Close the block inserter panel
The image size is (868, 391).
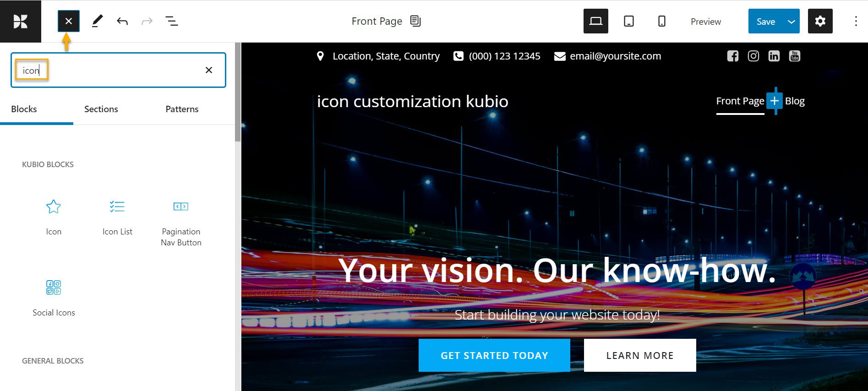pos(69,21)
